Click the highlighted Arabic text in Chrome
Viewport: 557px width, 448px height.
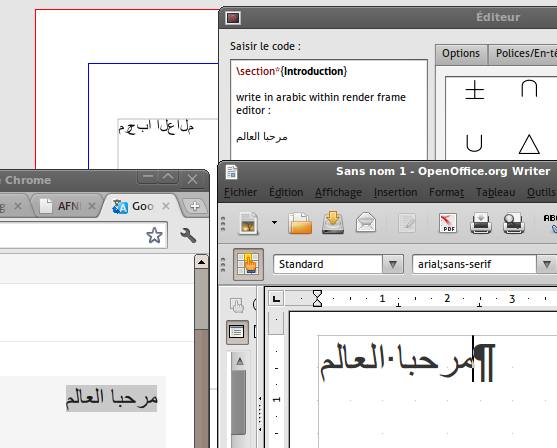point(112,398)
